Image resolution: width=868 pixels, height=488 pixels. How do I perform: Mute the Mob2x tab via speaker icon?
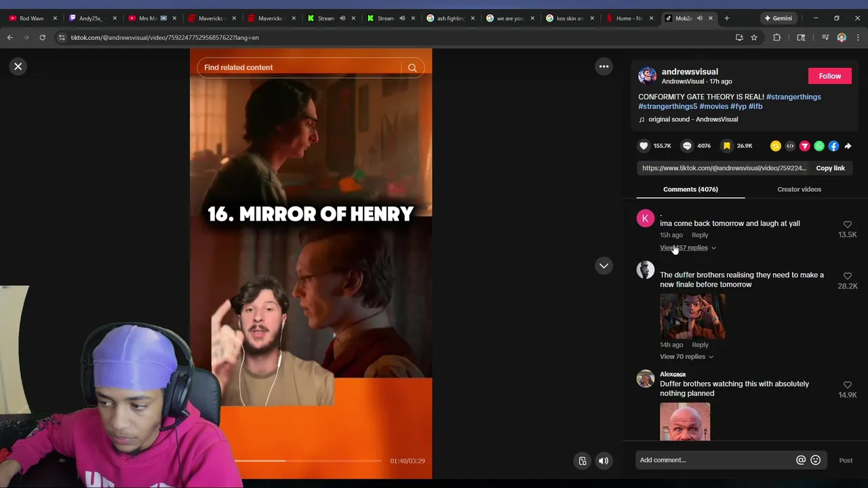tap(700, 18)
